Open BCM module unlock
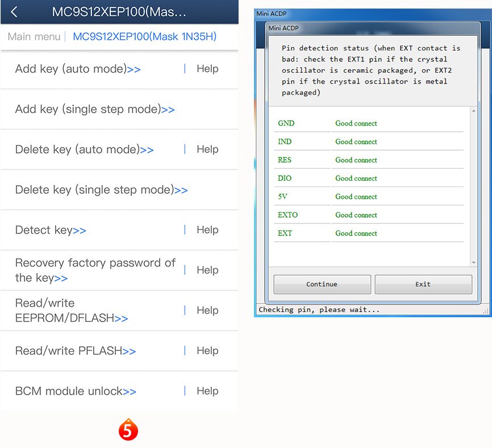The width and height of the screenshot is (492, 448). tap(76, 391)
